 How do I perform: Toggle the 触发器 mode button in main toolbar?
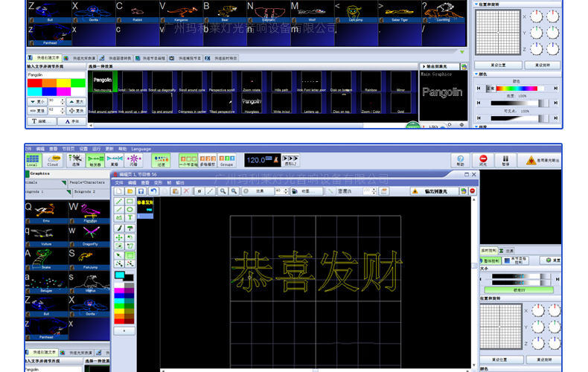(95, 161)
